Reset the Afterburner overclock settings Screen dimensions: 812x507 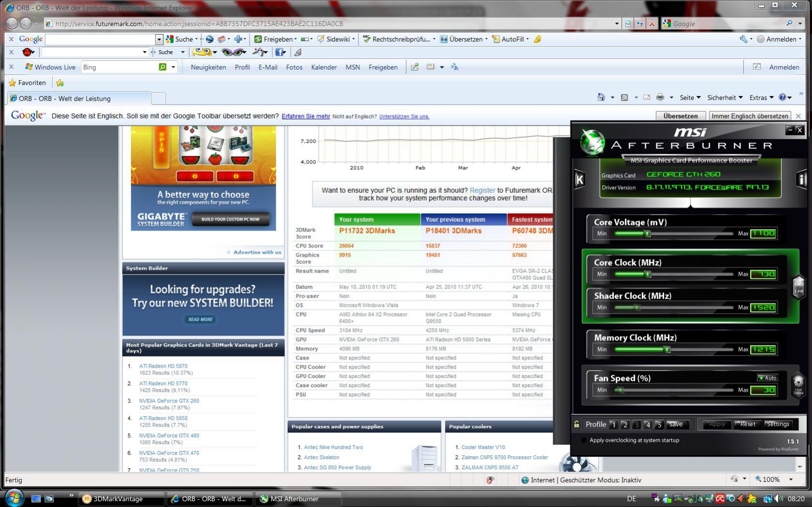[x=748, y=424]
